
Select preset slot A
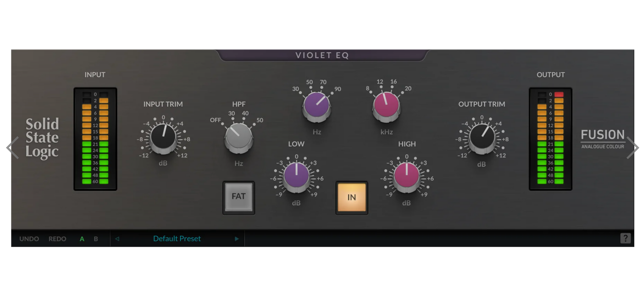tap(82, 239)
